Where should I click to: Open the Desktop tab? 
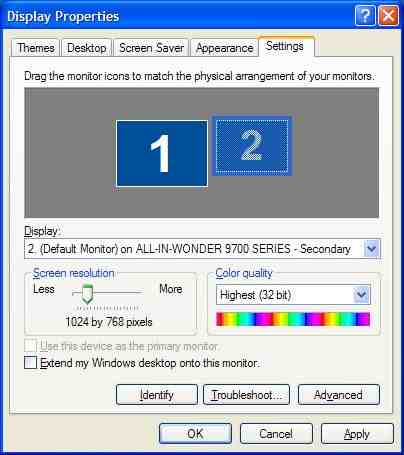coord(87,48)
